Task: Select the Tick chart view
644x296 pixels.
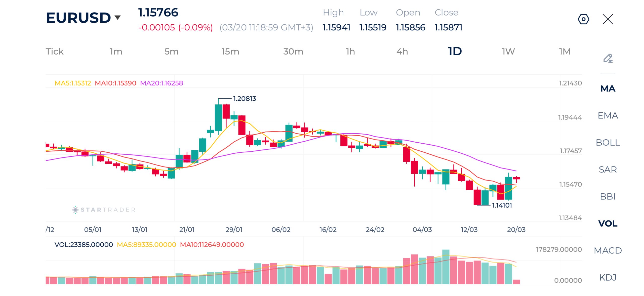Action: point(54,51)
